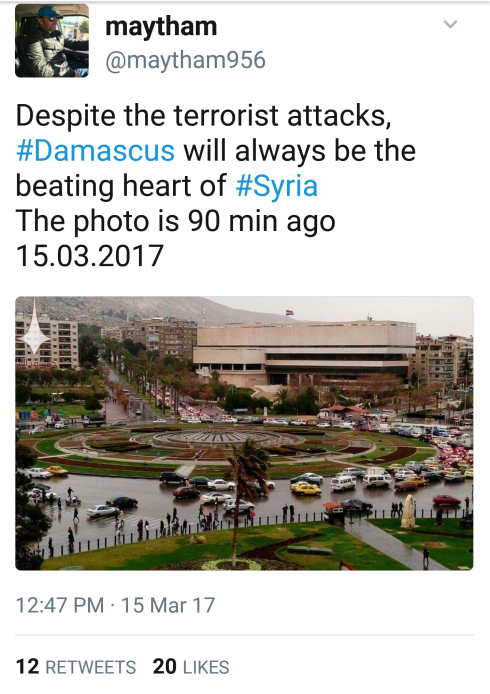This screenshot has width=490, height=694.
Task: Click the 15 Mar 17 date
Action: [x=168, y=605]
